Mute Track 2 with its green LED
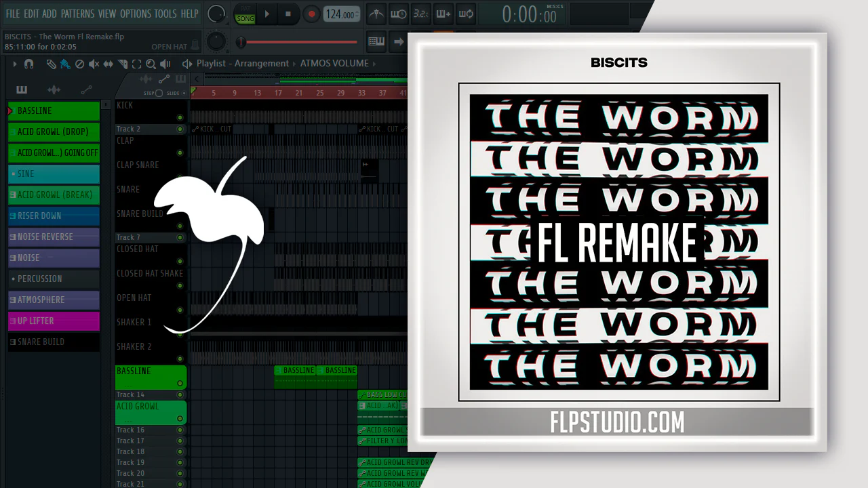Screen dimensions: 868x488 (180, 129)
